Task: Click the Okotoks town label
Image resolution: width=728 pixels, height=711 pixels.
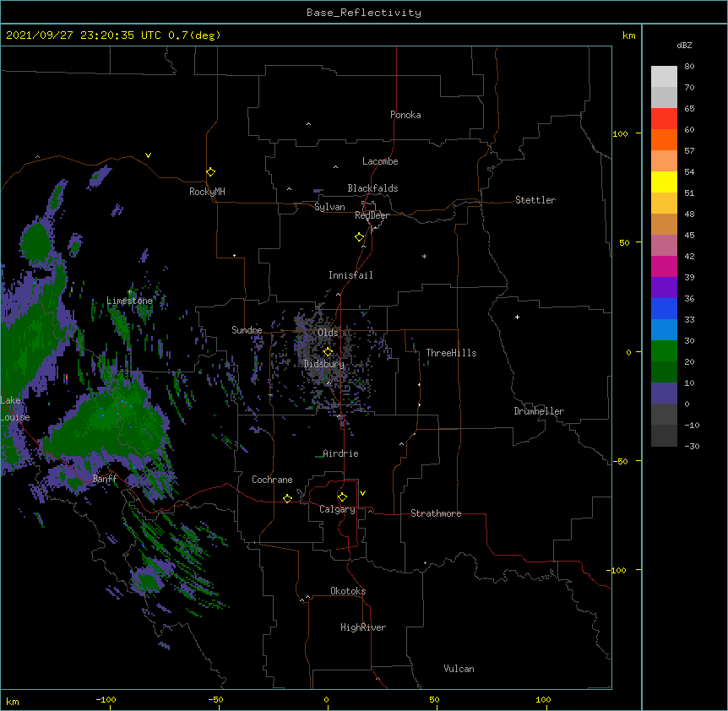Action: 348,591
